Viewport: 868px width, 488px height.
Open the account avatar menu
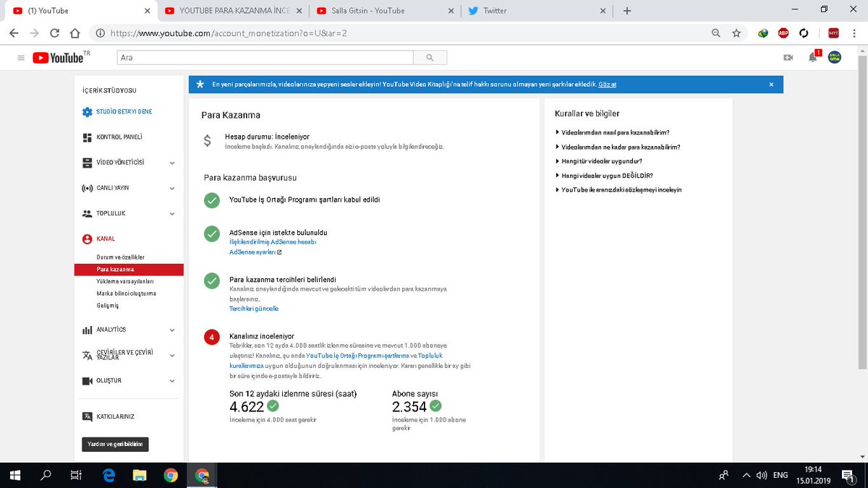835,57
